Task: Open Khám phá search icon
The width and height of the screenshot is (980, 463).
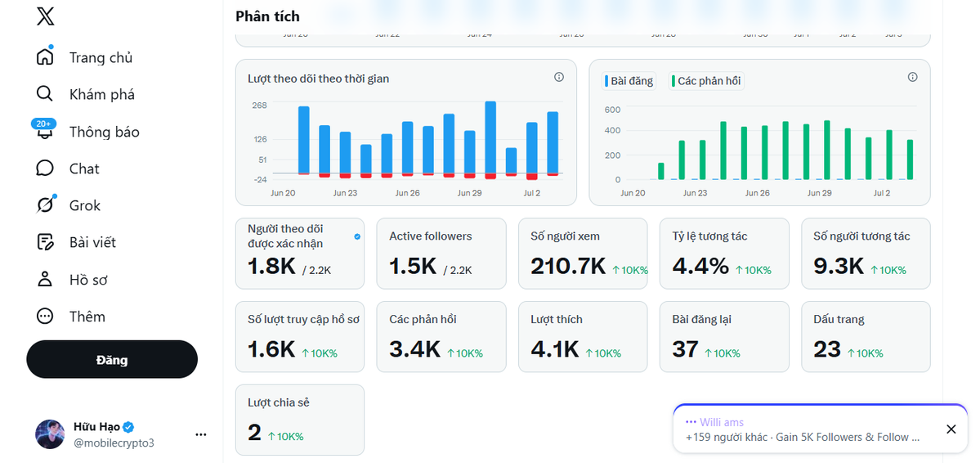Action: tap(45, 94)
